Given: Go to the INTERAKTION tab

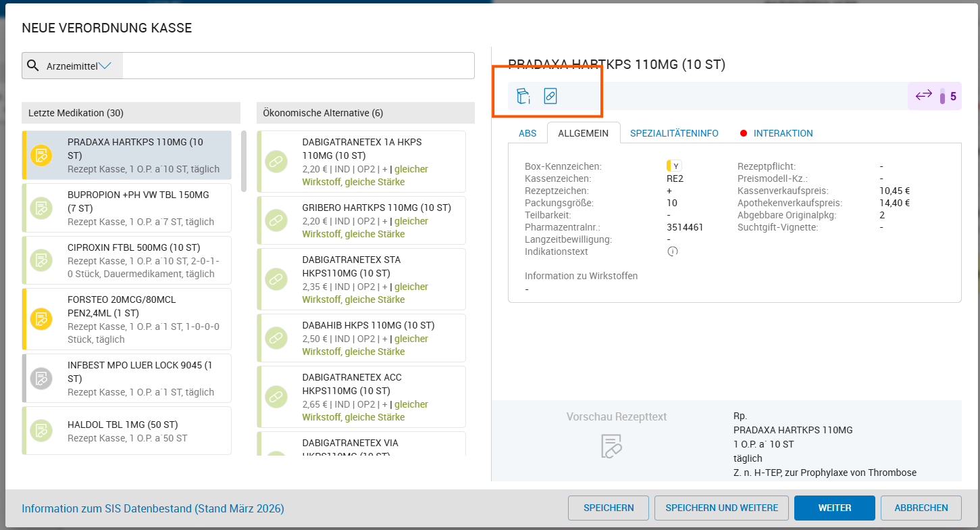Looking at the screenshot, I should (x=777, y=133).
